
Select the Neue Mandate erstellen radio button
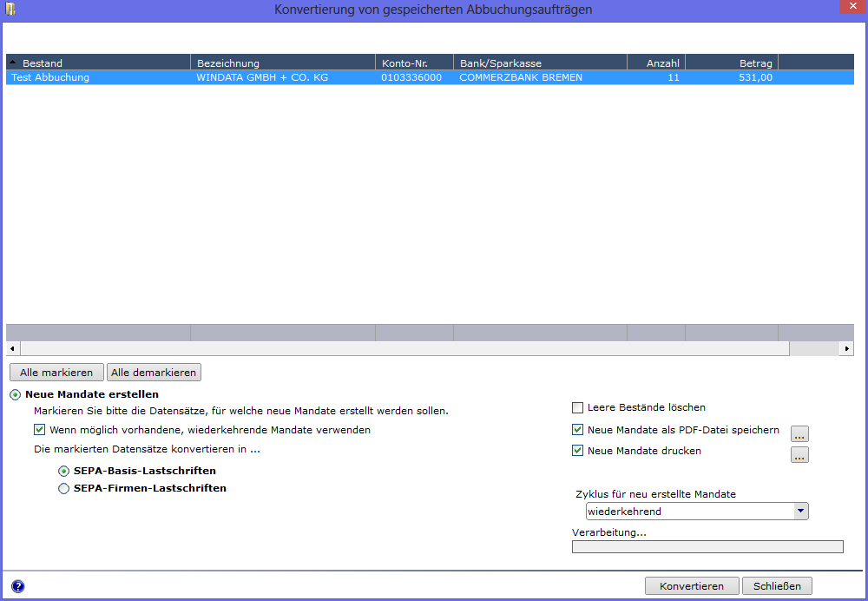(16, 395)
